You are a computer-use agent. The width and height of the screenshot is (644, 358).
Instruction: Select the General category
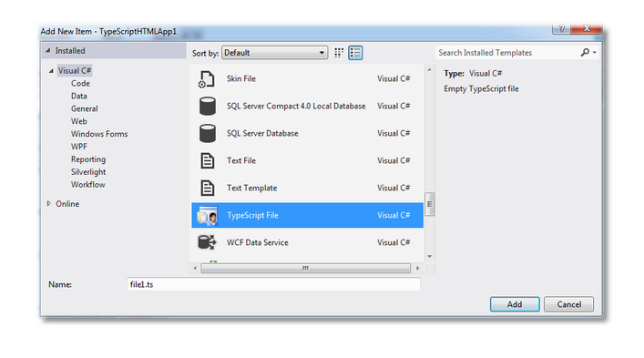point(84,108)
